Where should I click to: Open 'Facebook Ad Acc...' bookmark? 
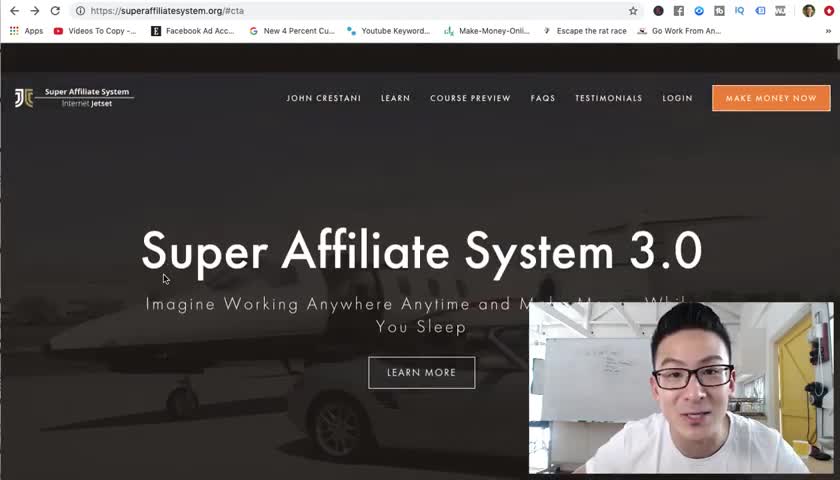click(193, 31)
